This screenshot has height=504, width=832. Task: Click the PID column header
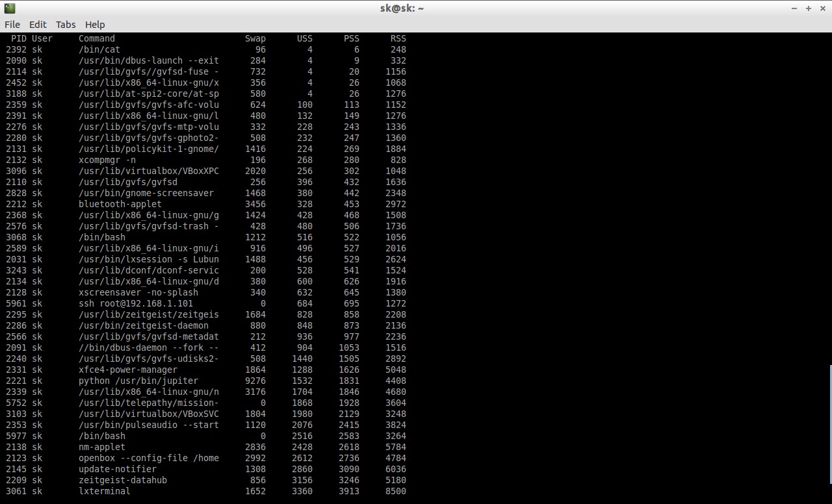coord(19,38)
